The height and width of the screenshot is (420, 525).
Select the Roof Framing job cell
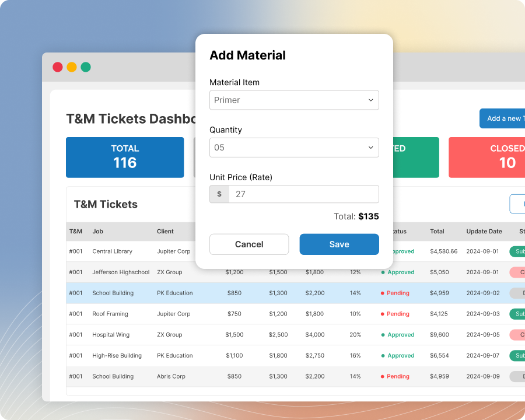(x=110, y=314)
